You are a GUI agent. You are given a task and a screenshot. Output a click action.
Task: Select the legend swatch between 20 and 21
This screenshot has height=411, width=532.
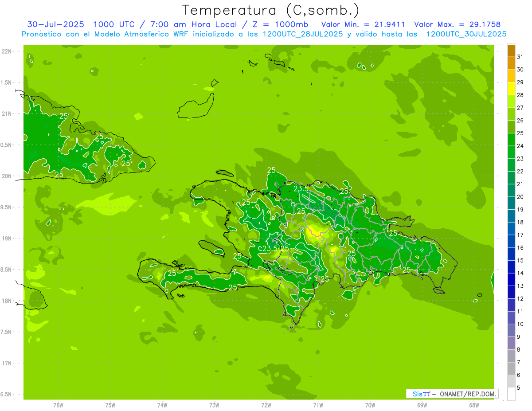511,191
